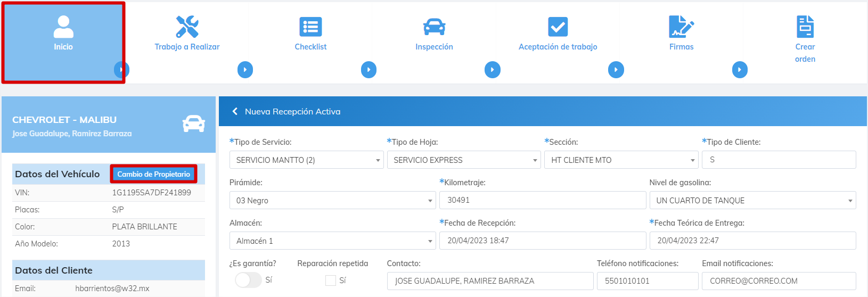Open the Tipo de Hoja dropdown

[x=464, y=160]
